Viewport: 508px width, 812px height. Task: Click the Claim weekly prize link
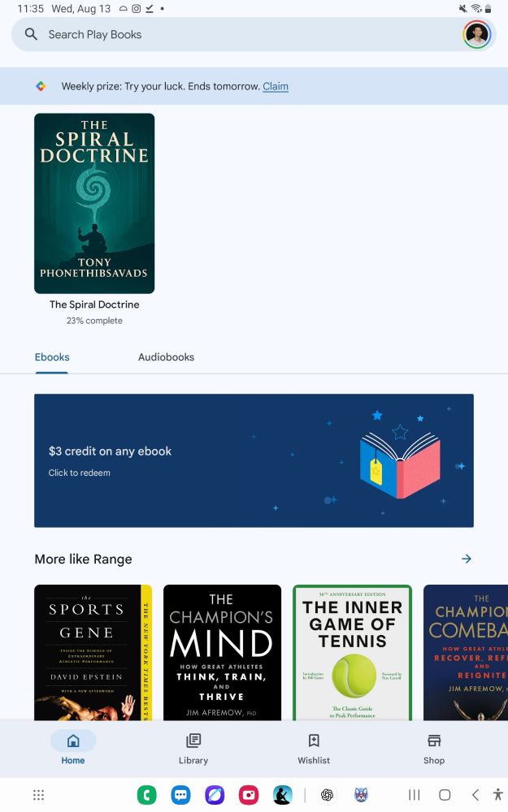coord(276,87)
